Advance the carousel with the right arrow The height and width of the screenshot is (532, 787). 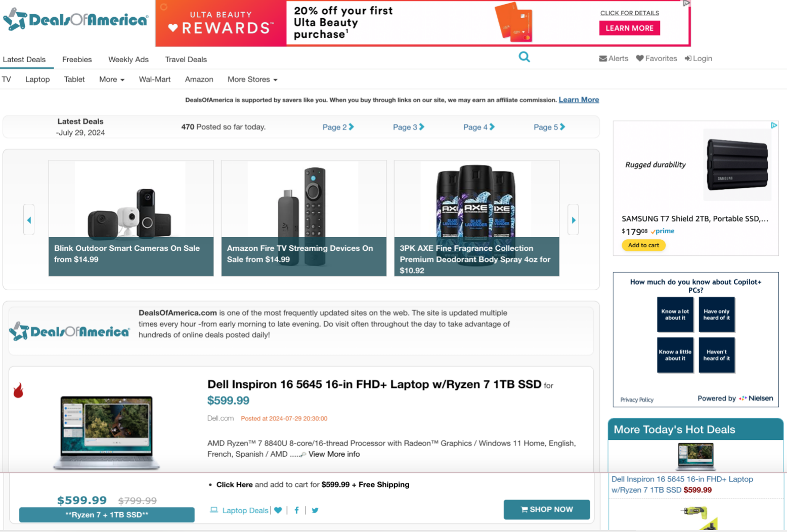point(573,219)
